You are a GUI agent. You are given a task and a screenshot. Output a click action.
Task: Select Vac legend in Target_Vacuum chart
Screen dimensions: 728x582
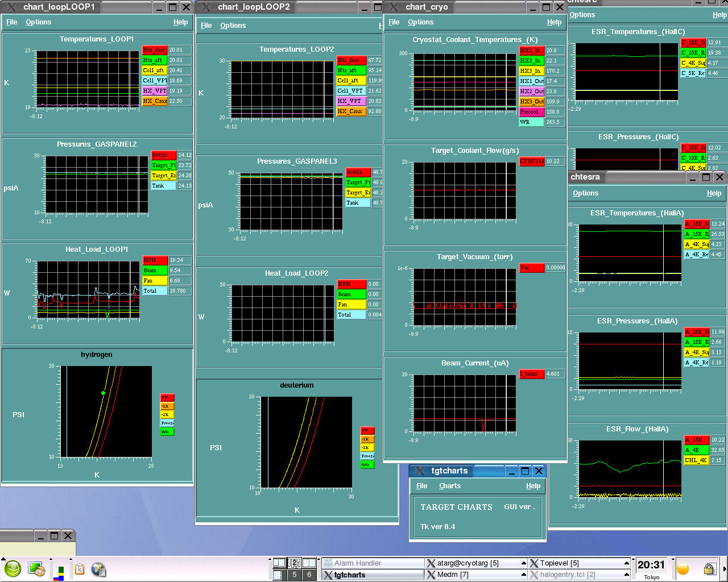(x=531, y=268)
